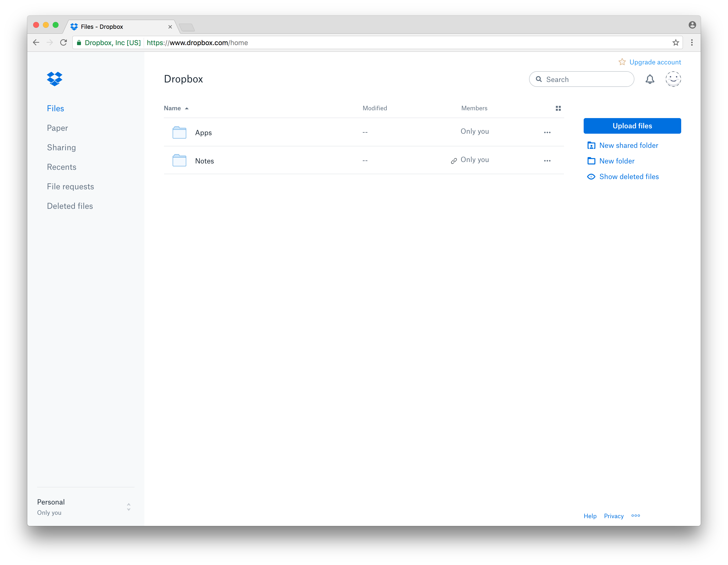Screen dimensions: 728x565
Task: Click the eye icon for deleted files
Action: [x=591, y=176]
